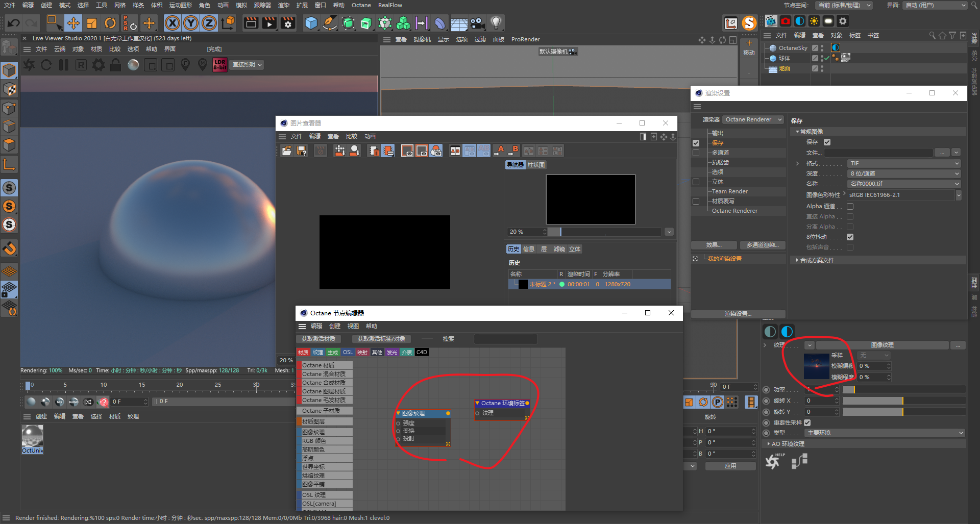
Task: Add a light object from the bulb icon
Action: (x=496, y=23)
